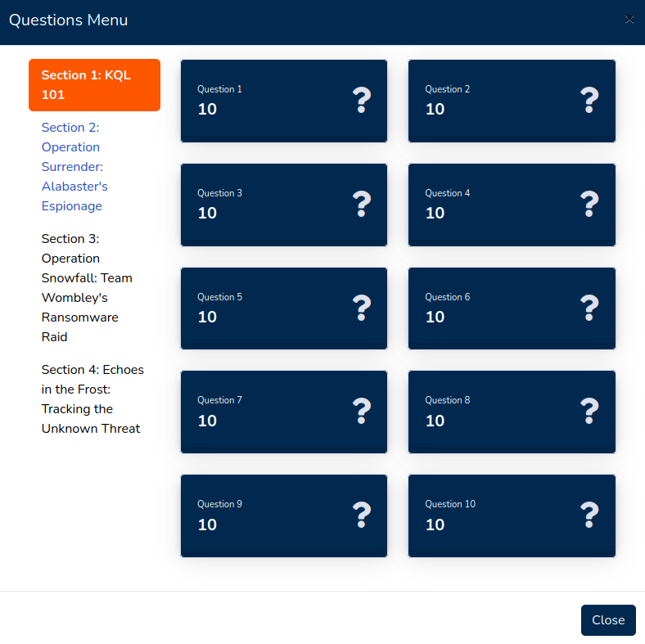Click the Questions Menu title text
This screenshot has width=645, height=644.
pos(69,20)
